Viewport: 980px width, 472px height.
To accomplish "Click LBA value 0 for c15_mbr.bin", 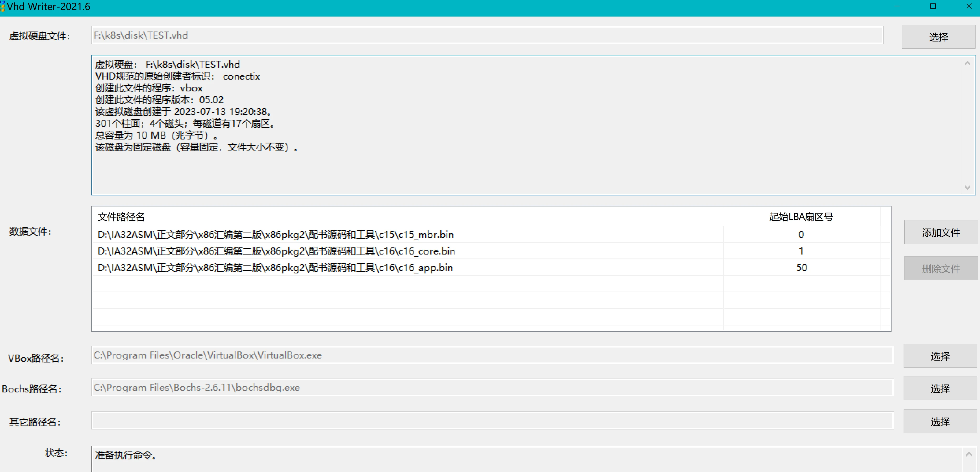I will [801, 235].
